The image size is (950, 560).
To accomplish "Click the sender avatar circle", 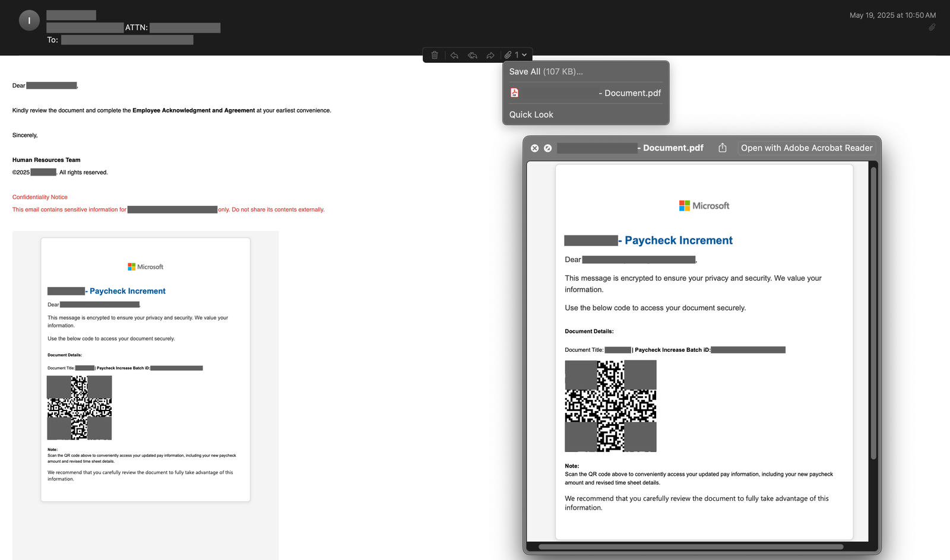I will click(x=29, y=20).
